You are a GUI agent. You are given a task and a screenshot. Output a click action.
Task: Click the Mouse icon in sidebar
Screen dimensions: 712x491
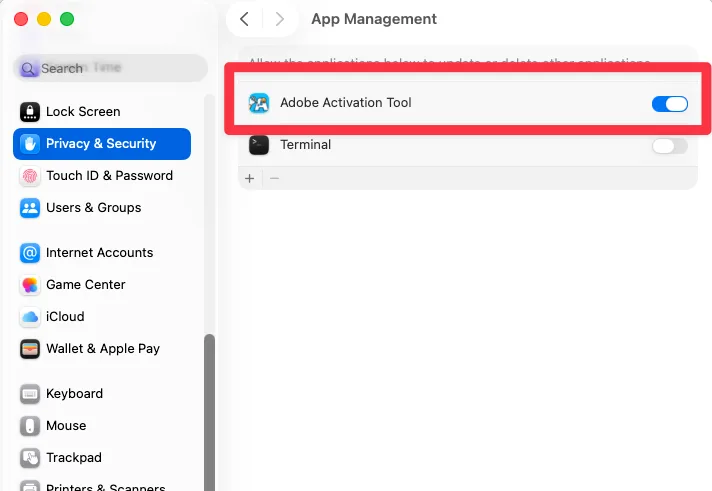pos(30,426)
